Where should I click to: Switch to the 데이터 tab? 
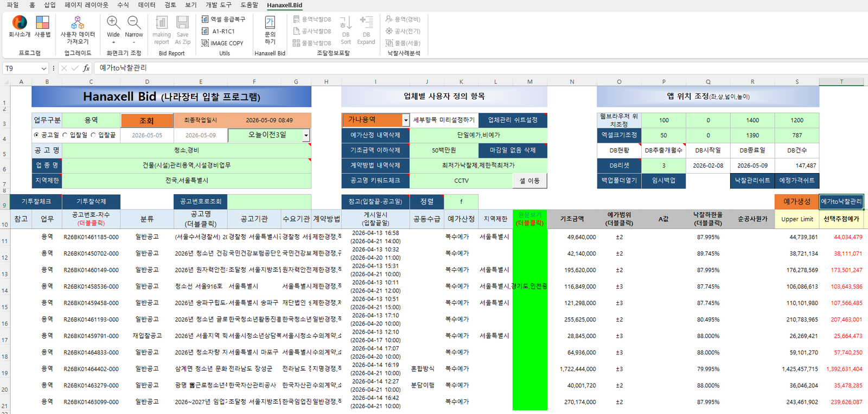tap(146, 5)
